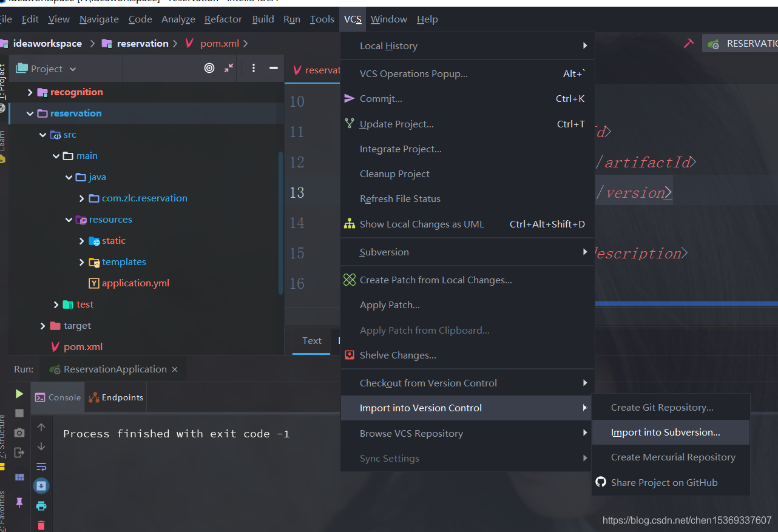Click the Rerun green play icon
Viewport: 778px width, 532px height.
(x=19, y=394)
